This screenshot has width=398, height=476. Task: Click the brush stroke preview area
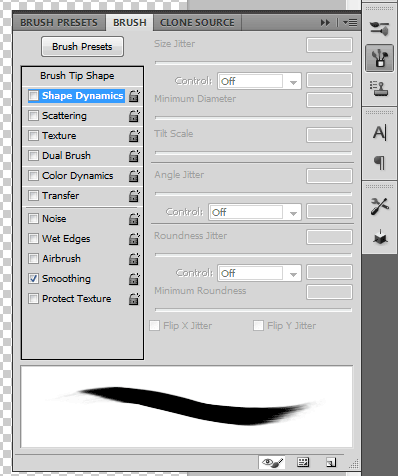[x=187, y=407]
